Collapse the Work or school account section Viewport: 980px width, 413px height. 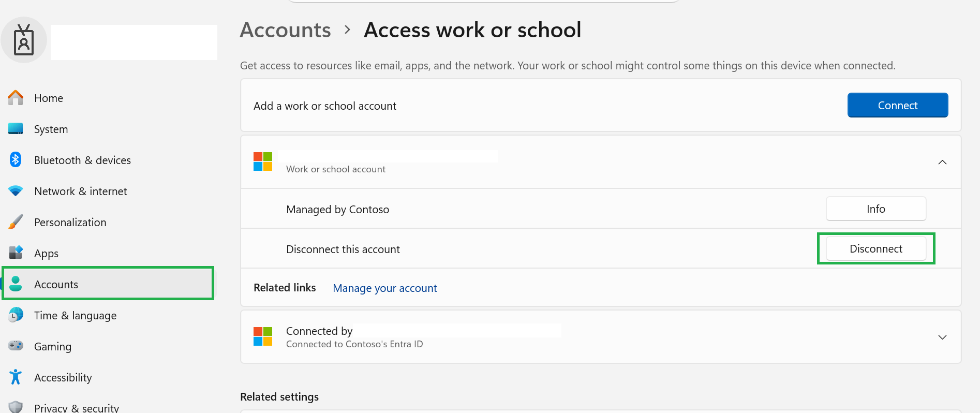click(942, 162)
